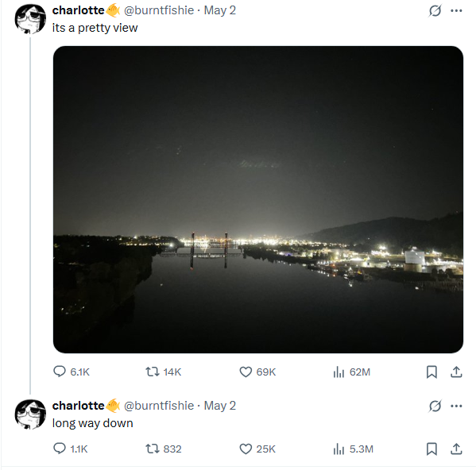This screenshot has height=470, width=476.
Task: Open charlotte's profile from the first tweet name
Action: tap(79, 10)
